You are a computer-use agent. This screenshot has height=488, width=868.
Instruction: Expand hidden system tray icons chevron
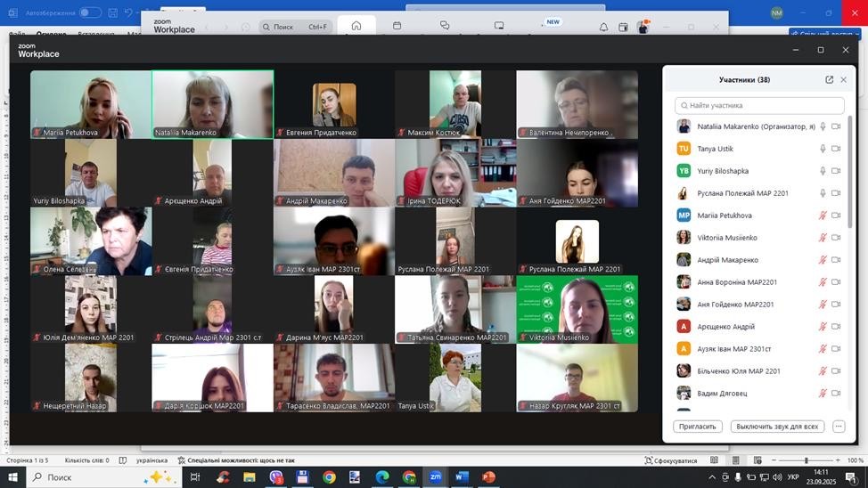pyautogui.click(x=711, y=477)
